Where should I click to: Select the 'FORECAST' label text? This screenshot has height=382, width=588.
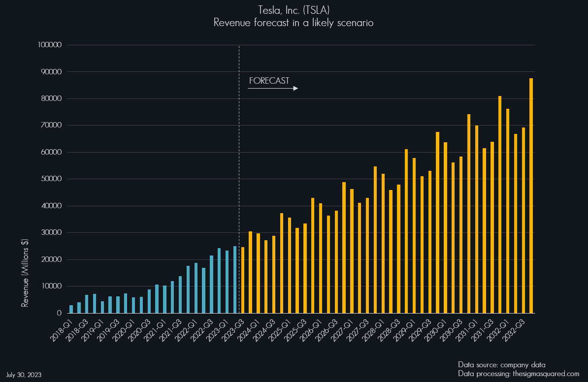pos(269,81)
